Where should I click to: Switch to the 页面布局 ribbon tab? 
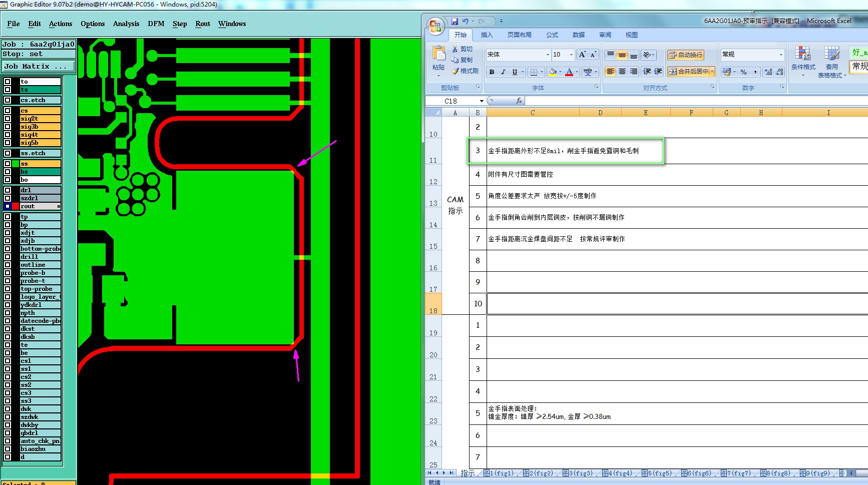pos(519,35)
